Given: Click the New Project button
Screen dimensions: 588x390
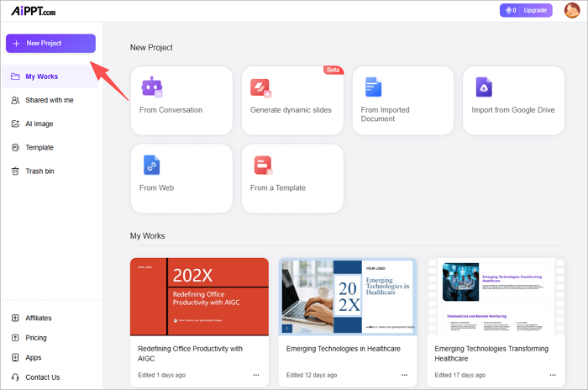Looking at the screenshot, I should point(50,43).
